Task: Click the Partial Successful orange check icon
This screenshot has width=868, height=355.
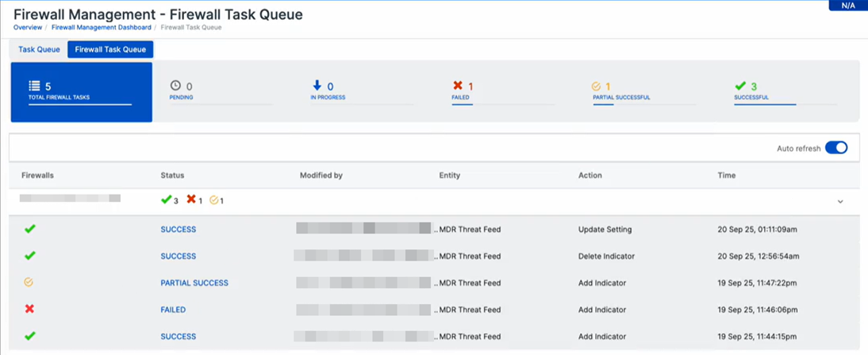Action: coord(597,86)
